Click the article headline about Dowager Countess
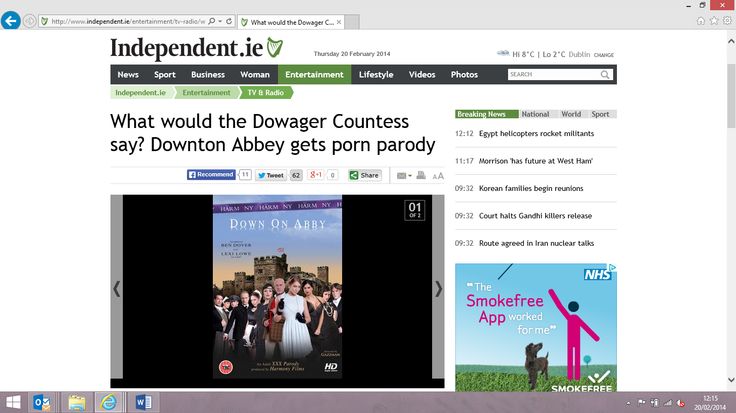Image resolution: width=736 pixels, height=413 pixels. (x=273, y=133)
